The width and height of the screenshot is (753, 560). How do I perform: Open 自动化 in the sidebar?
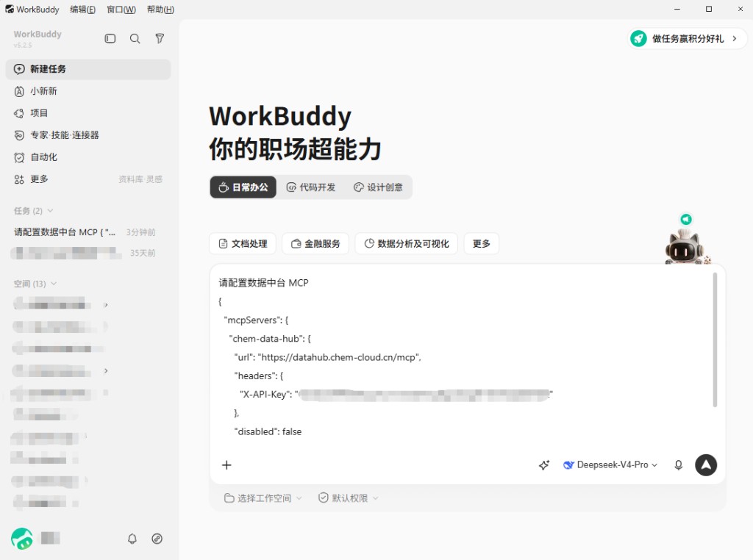click(x=88, y=157)
